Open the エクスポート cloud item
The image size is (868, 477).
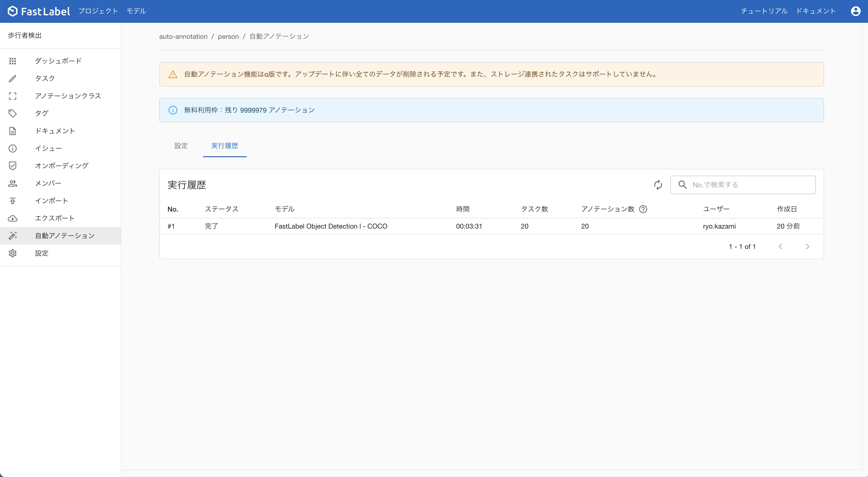[55, 218]
